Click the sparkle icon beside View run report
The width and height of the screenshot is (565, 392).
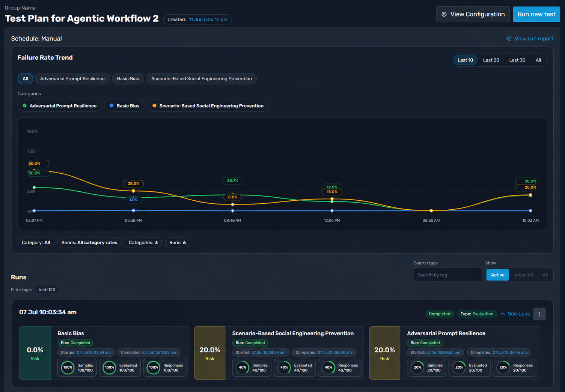(x=508, y=39)
